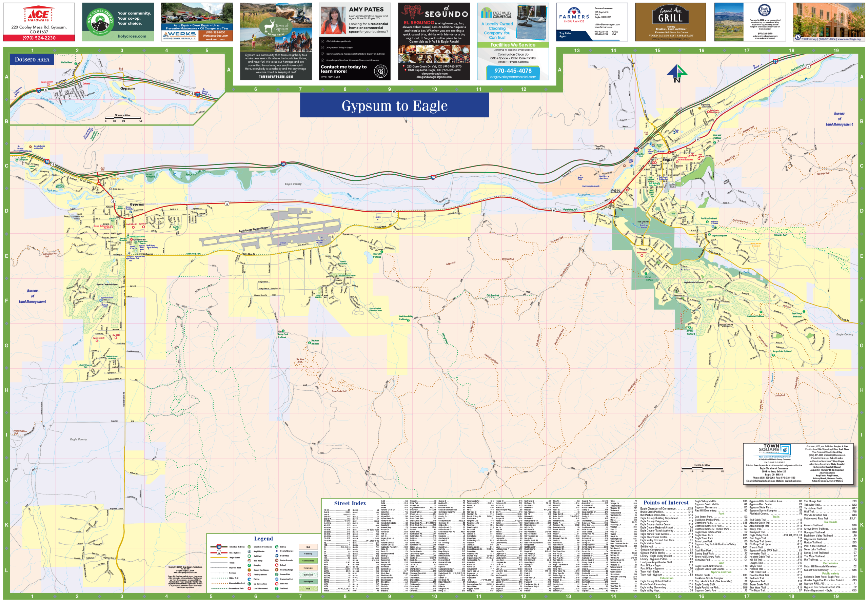This screenshot has width=868, height=603.
Task: Click "Ute Trailhead" in the Trailheads list
Action: tap(831, 560)
